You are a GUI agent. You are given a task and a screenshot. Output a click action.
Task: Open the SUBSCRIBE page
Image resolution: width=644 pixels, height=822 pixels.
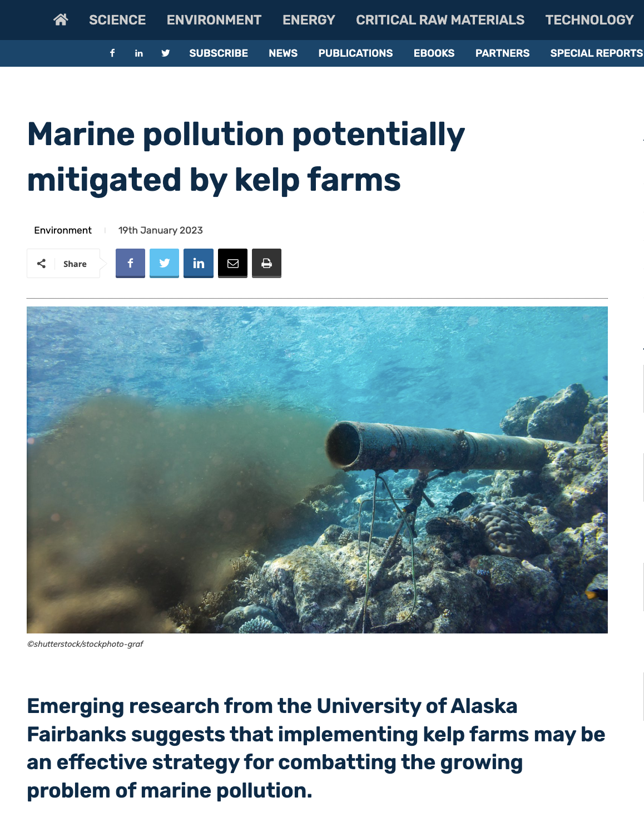click(219, 53)
